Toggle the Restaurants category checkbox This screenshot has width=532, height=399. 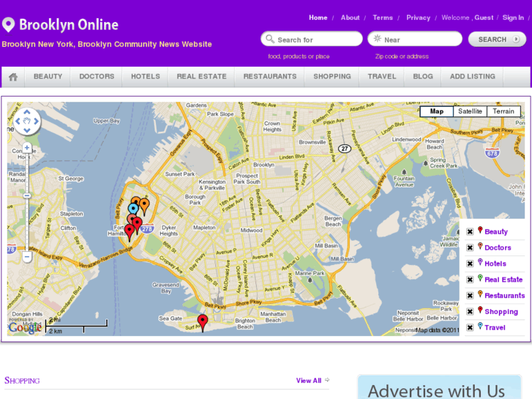[470, 296]
